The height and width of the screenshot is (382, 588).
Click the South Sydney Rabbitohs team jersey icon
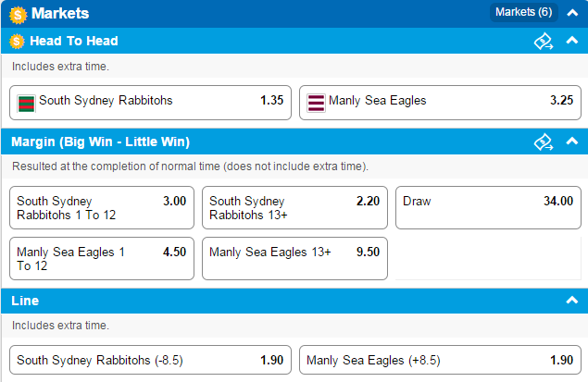point(26,104)
